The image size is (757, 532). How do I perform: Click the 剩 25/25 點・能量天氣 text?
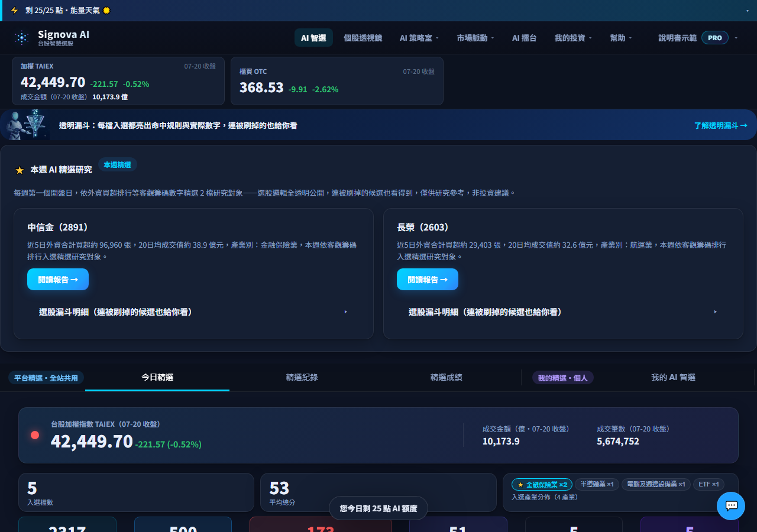tap(63, 11)
